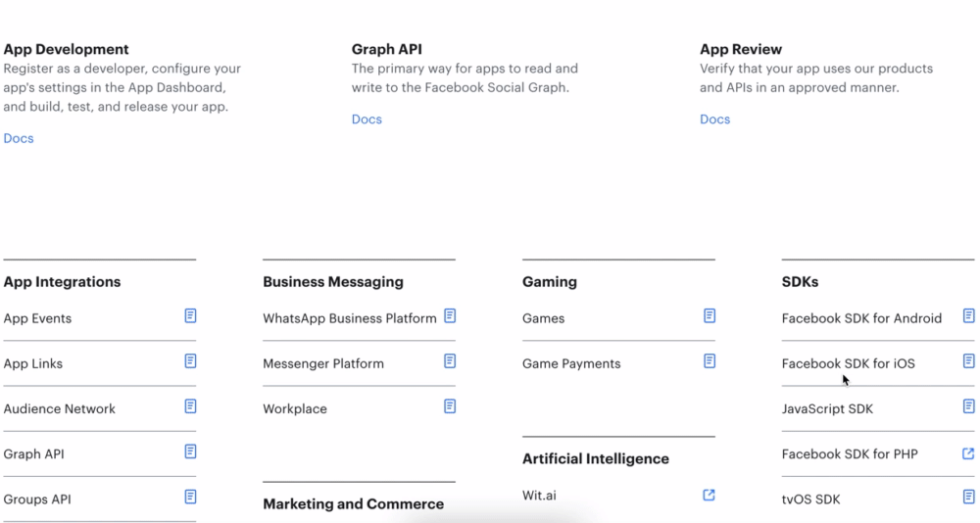980x523 pixels.
Task: Open Docs link under Graph API
Action: coord(367,119)
